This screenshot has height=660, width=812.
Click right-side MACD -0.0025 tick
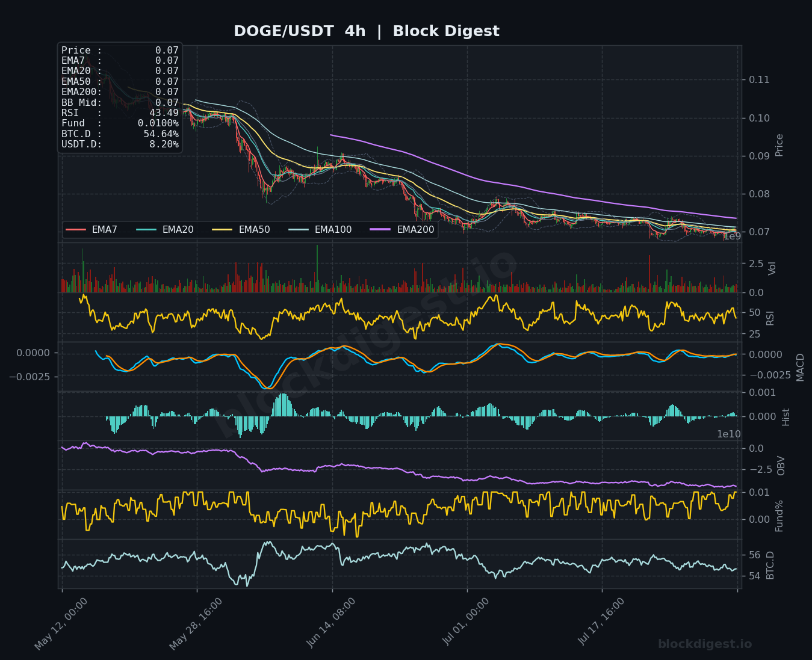[x=770, y=375]
